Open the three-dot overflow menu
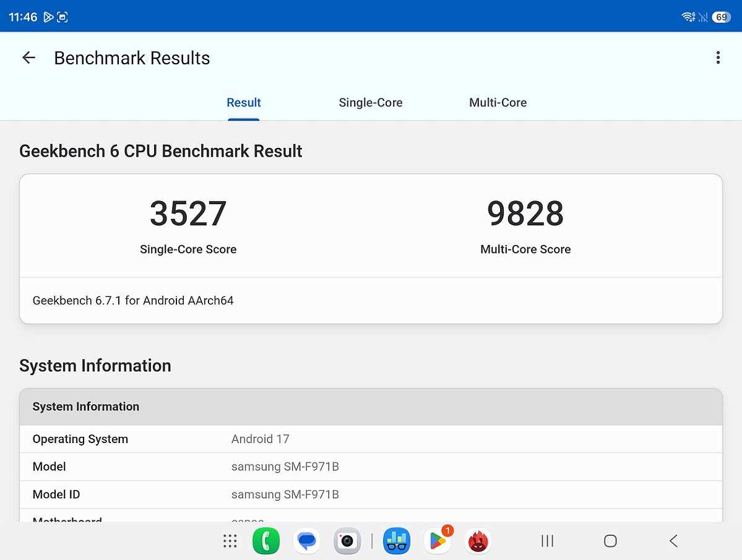 718,58
